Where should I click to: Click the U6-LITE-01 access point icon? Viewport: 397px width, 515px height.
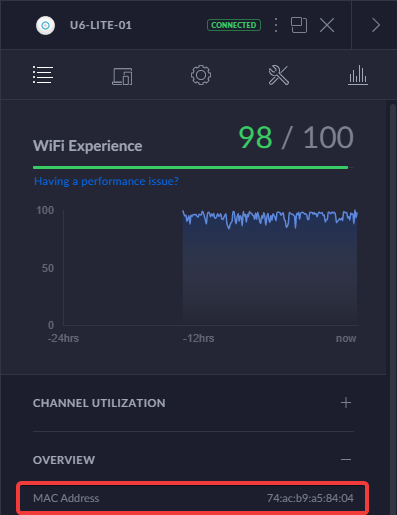[45, 25]
